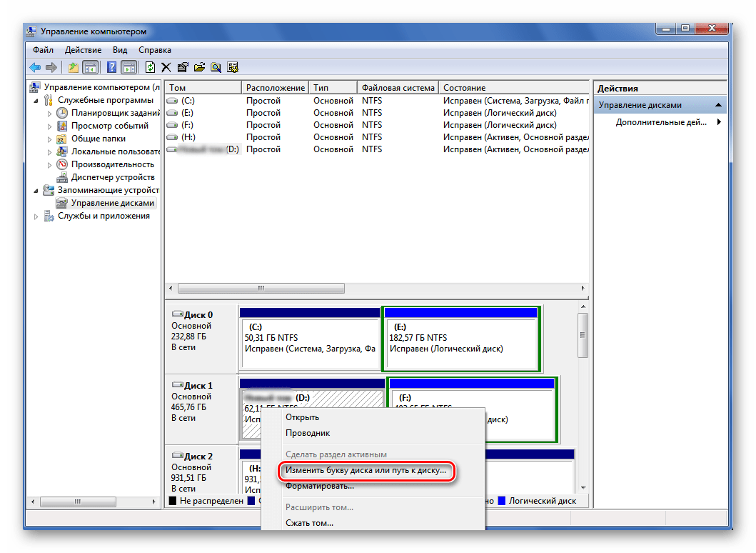Viewport: 756px width, 553px height.
Task: Choose Изменить букву диска или путь к диску
Action: 366,471
